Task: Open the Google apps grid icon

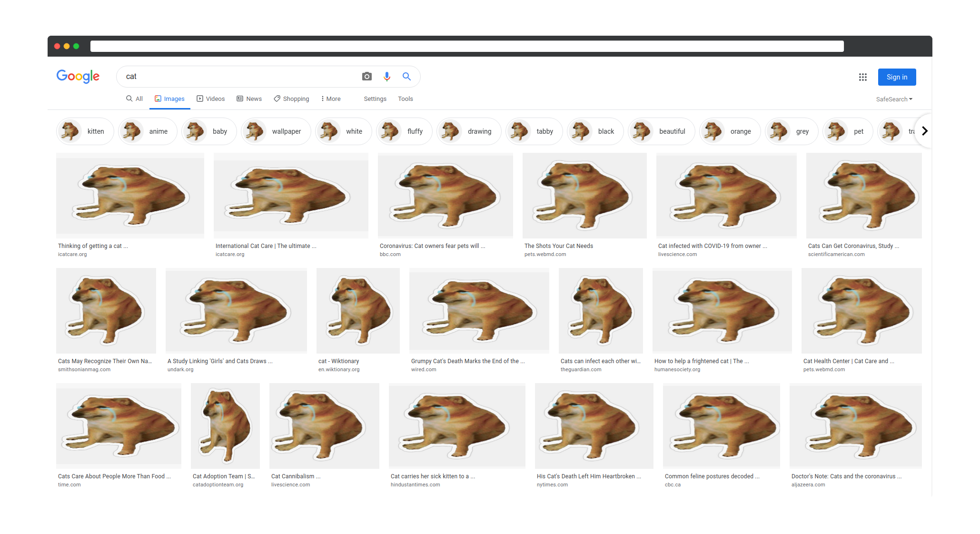Action: pyautogui.click(x=862, y=77)
